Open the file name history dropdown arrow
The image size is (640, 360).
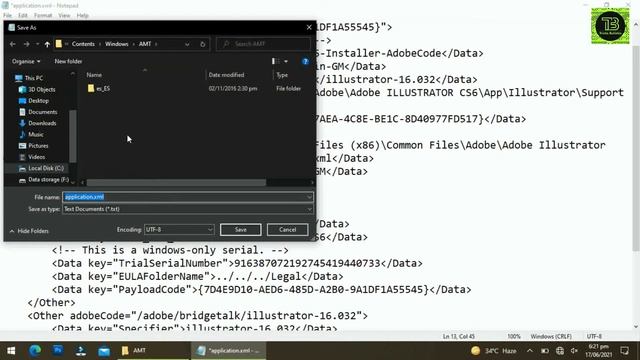[x=310, y=197]
